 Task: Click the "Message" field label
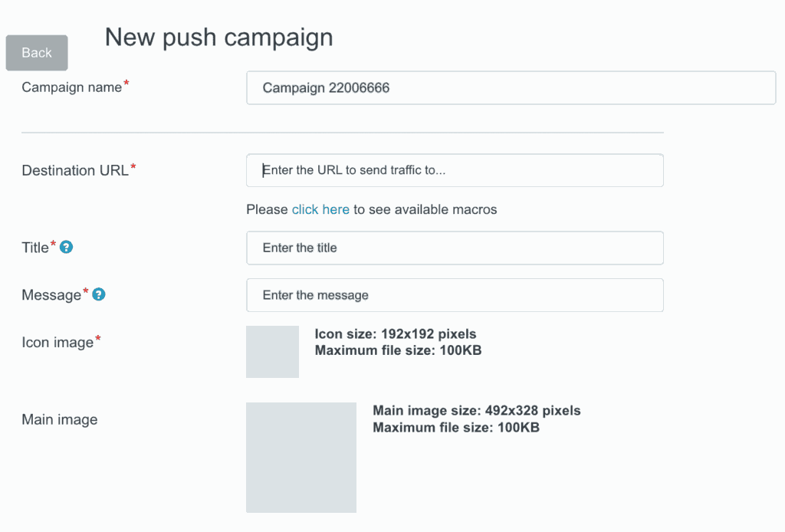(51, 295)
